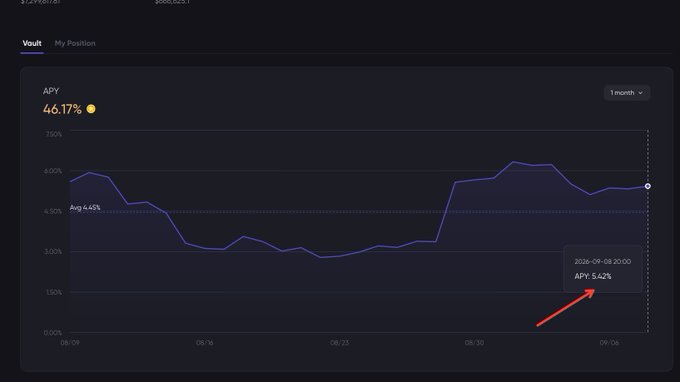Click the 09/06 x-axis date label
The height and width of the screenshot is (382, 680).
point(609,343)
